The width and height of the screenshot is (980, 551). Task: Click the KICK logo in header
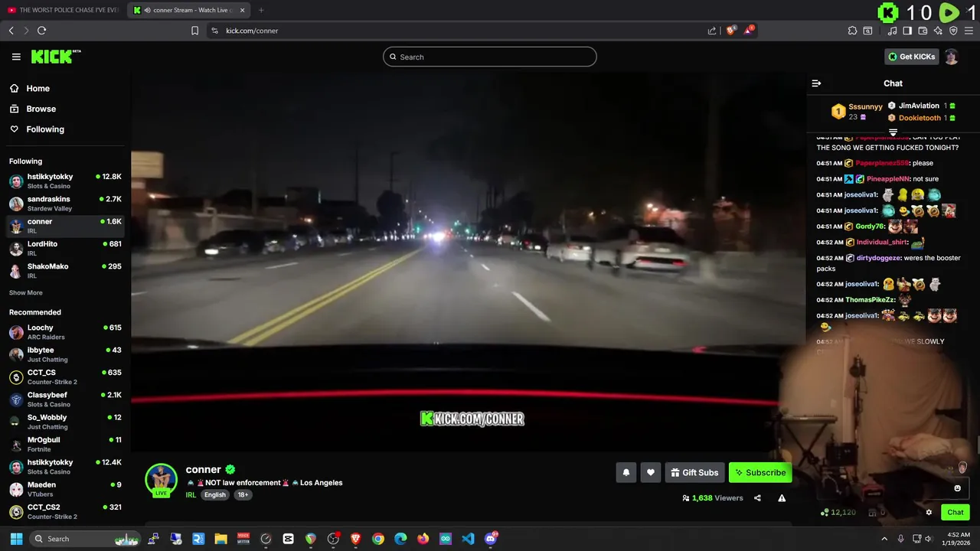(56, 57)
